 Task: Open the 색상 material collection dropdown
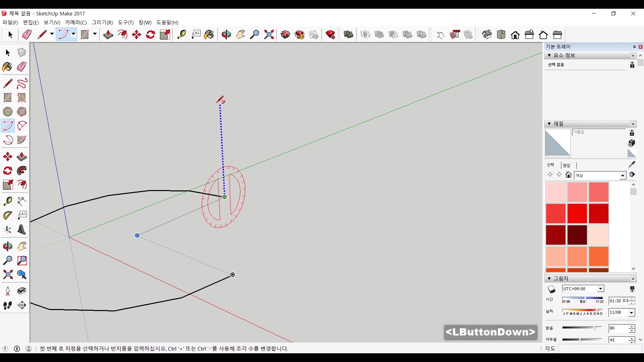point(623,176)
